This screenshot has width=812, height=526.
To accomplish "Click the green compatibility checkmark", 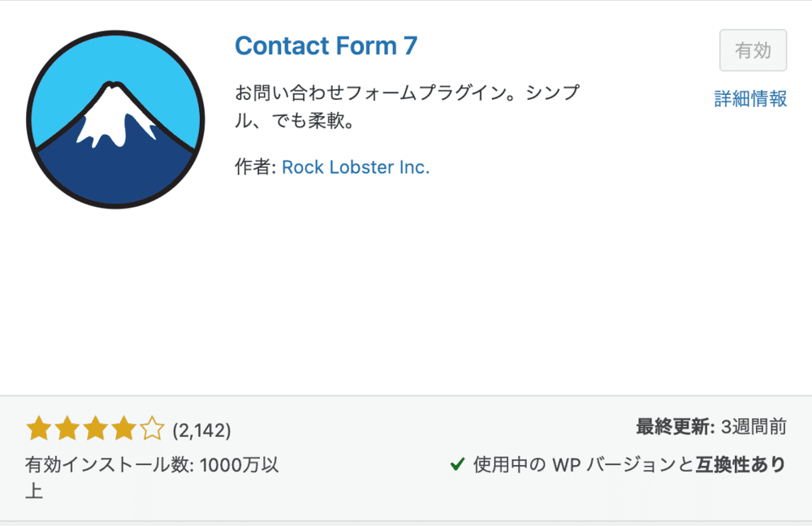I will pyautogui.click(x=456, y=465).
